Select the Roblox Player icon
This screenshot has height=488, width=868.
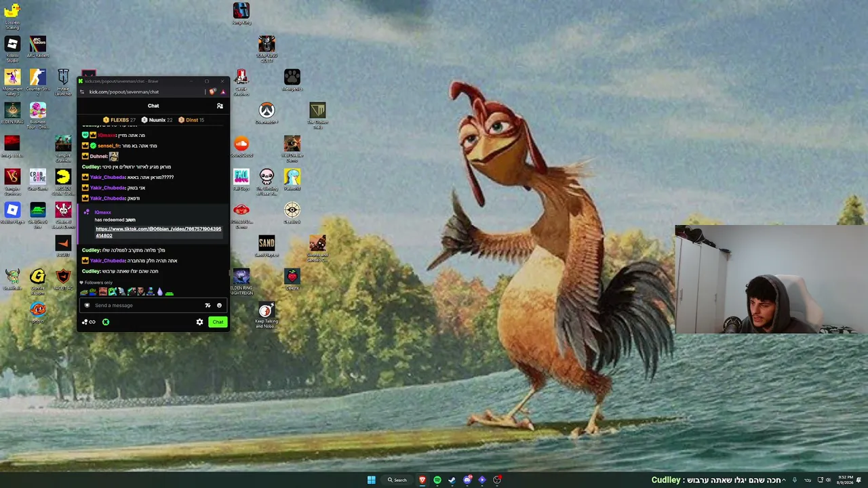click(12, 213)
